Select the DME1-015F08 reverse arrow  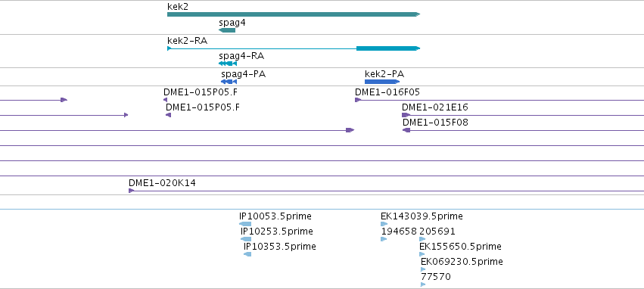click(406, 130)
